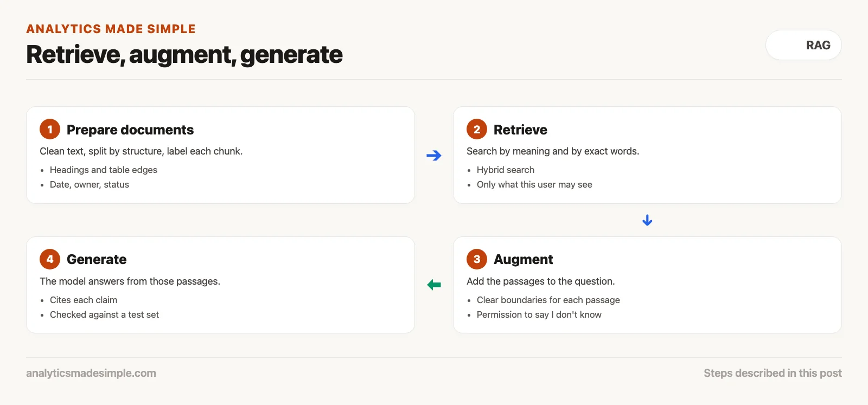Viewport: 868px width, 405px height.
Task: Click "The model answers from those passages."
Action: [130, 281]
